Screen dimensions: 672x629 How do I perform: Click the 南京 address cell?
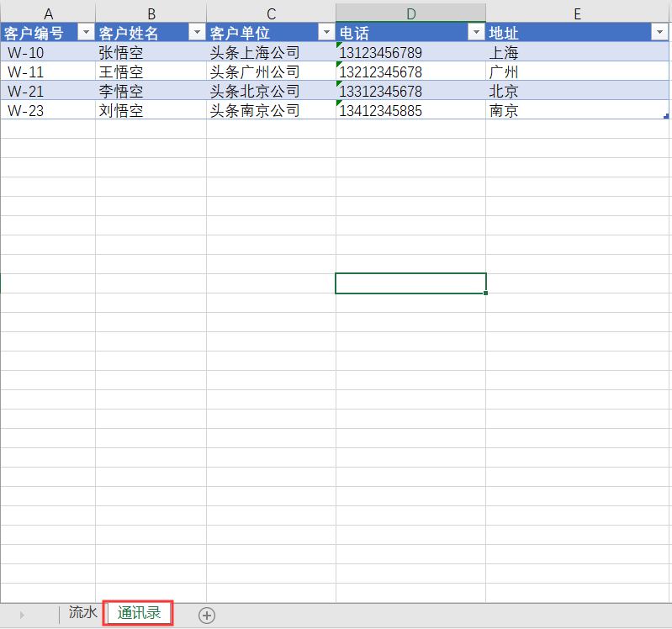577,110
